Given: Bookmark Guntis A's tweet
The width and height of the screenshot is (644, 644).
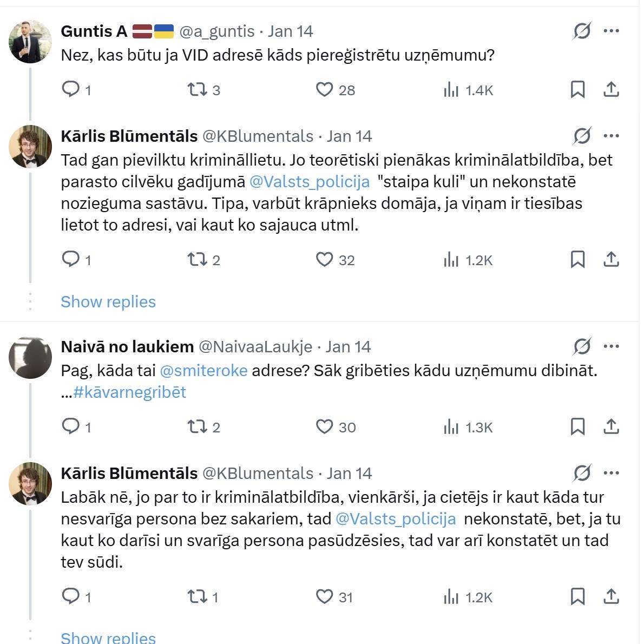Looking at the screenshot, I should [577, 89].
